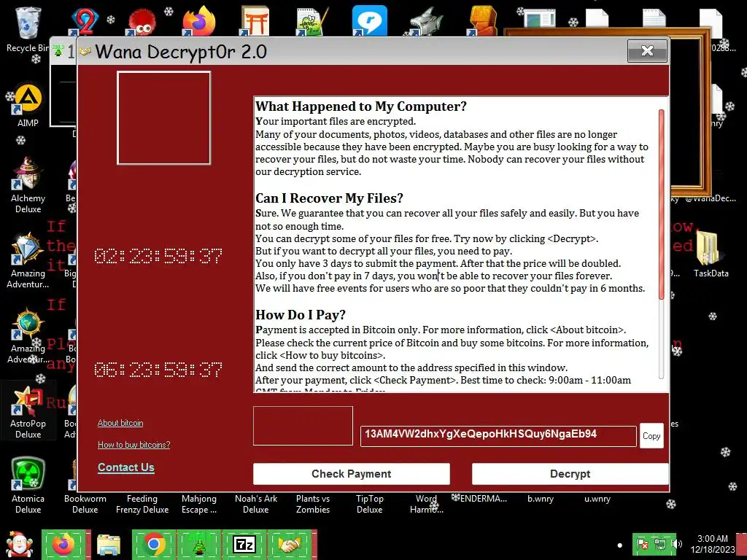Select the Plants vs Zombies desktop label
Image resolution: width=747 pixels, height=560 pixels.
312,504
